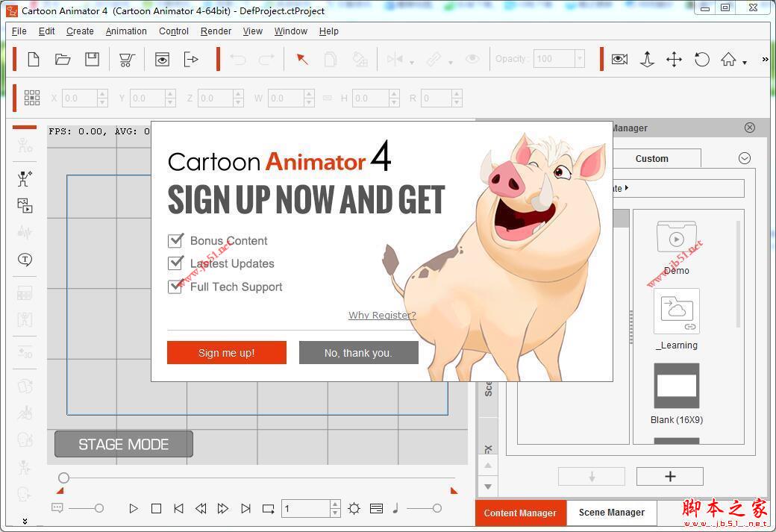Switch to the Scene Manager tab

pos(612,513)
